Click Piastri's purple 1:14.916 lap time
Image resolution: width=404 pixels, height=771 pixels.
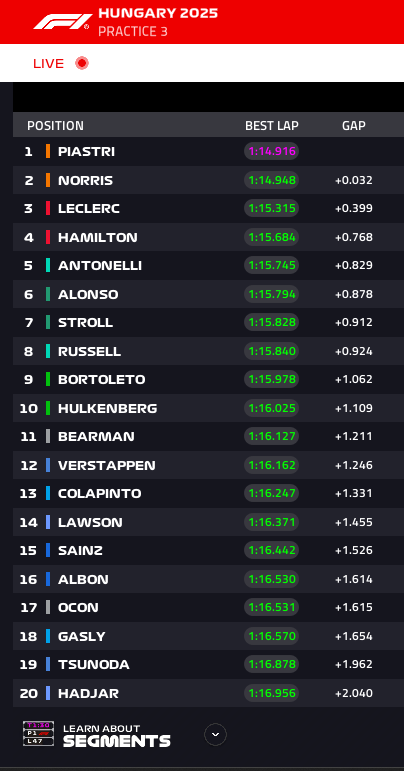click(x=272, y=151)
